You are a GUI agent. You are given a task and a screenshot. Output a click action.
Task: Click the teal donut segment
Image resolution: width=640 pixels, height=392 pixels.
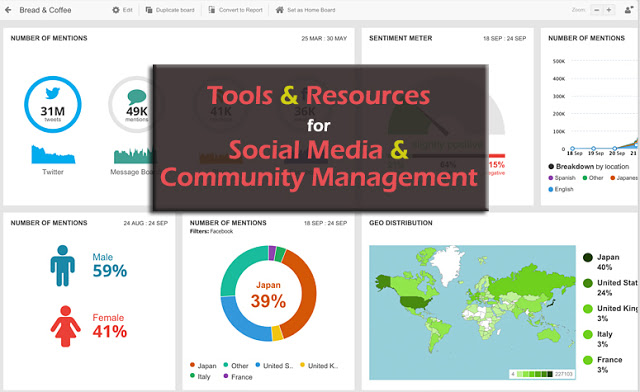click(x=238, y=267)
